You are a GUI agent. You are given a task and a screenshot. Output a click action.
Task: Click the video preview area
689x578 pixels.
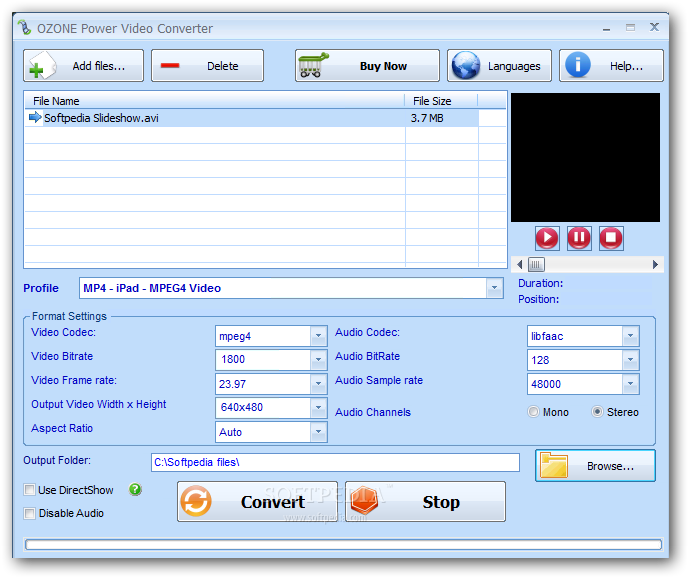(585, 157)
